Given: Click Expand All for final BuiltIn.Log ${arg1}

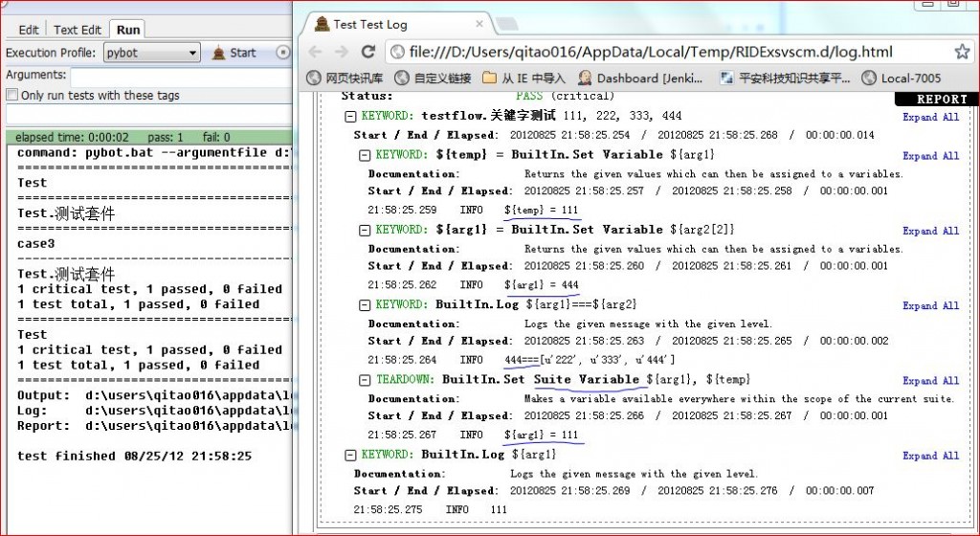Looking at the screenshot, I should [x=930, y=456].
